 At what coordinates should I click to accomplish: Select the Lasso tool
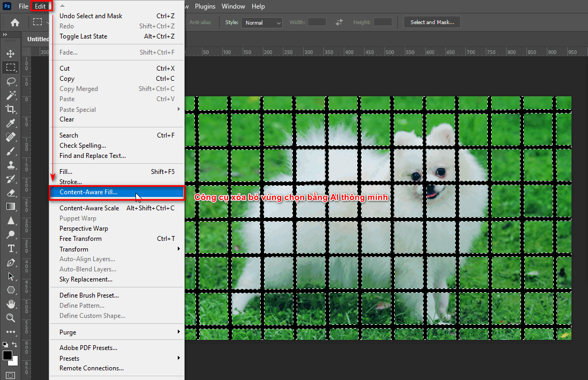pos(11,82)
